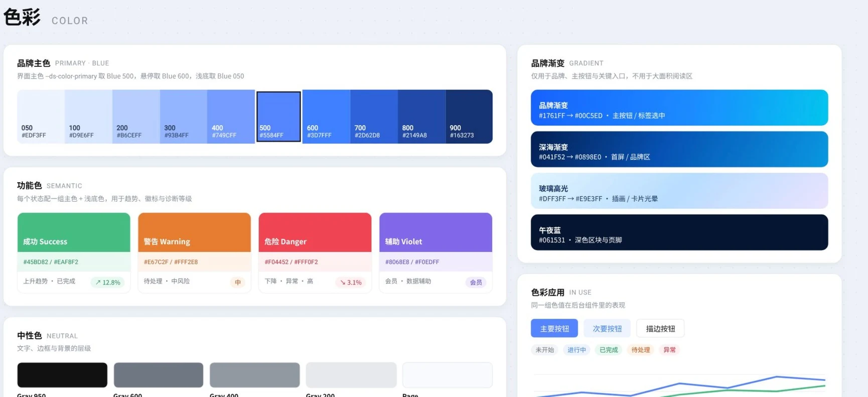
Task: Select the 午夜蓝 #061531 color bar
Action: (x=679, y=232)
